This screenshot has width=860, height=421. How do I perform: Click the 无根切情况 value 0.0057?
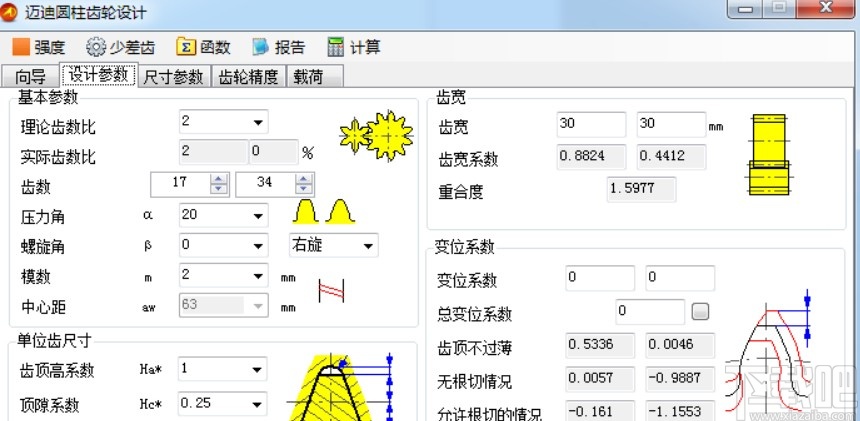tap(600, 379)
